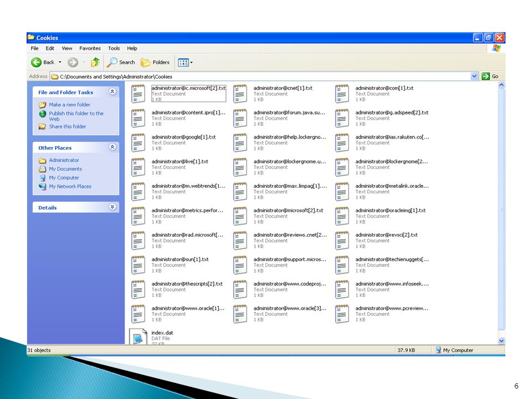Open the File menu

(x=34, y=48)
